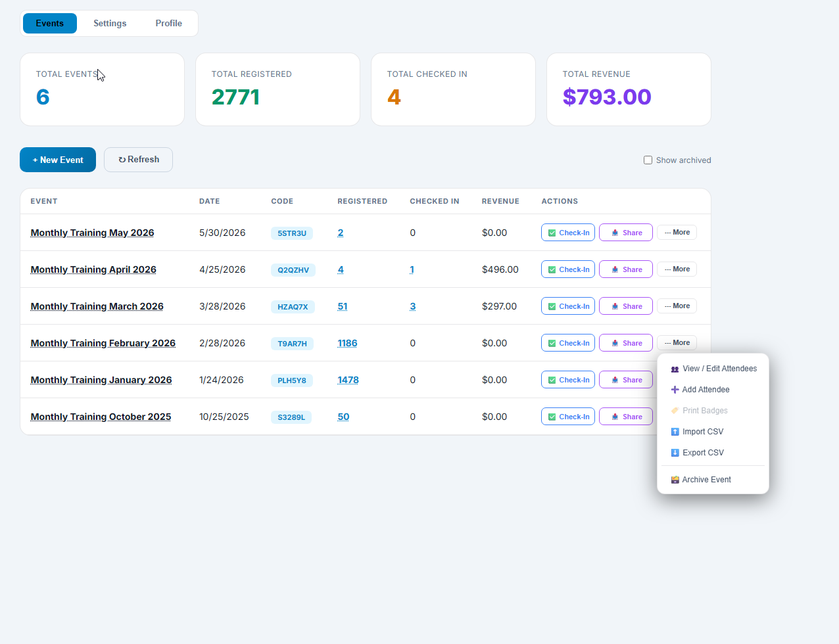The width and height of the screenshot is (839, 644).
Task: Share the April 2026 training event
Action: point(626,269)
